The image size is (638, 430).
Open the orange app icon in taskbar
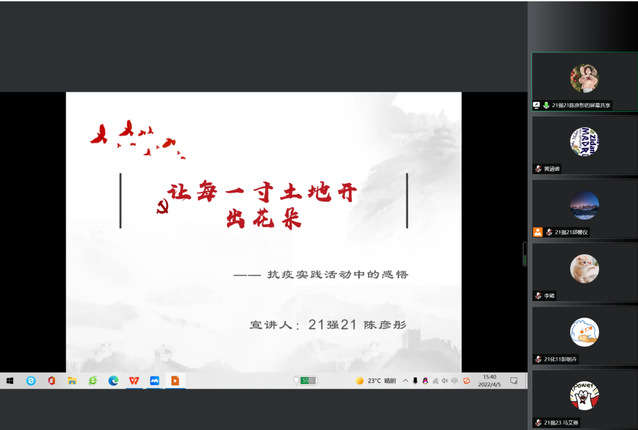176,381
